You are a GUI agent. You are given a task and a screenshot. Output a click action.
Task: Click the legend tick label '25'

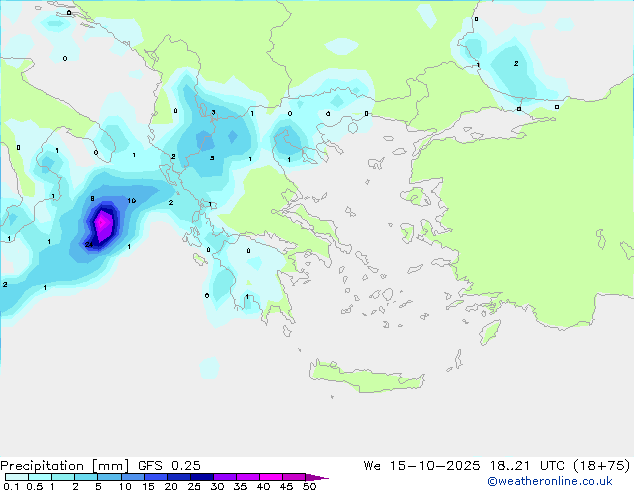point(194,486)
